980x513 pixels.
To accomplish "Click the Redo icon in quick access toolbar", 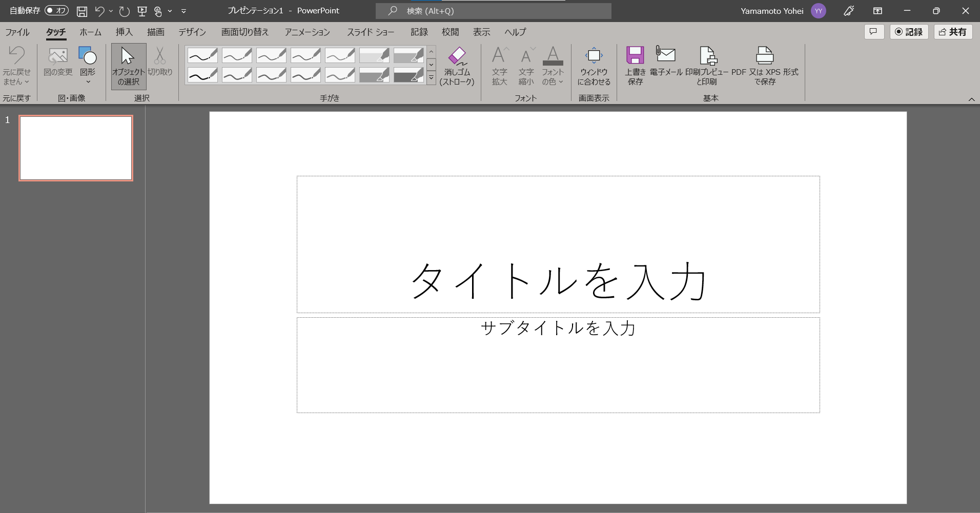I will pos(124,11).
